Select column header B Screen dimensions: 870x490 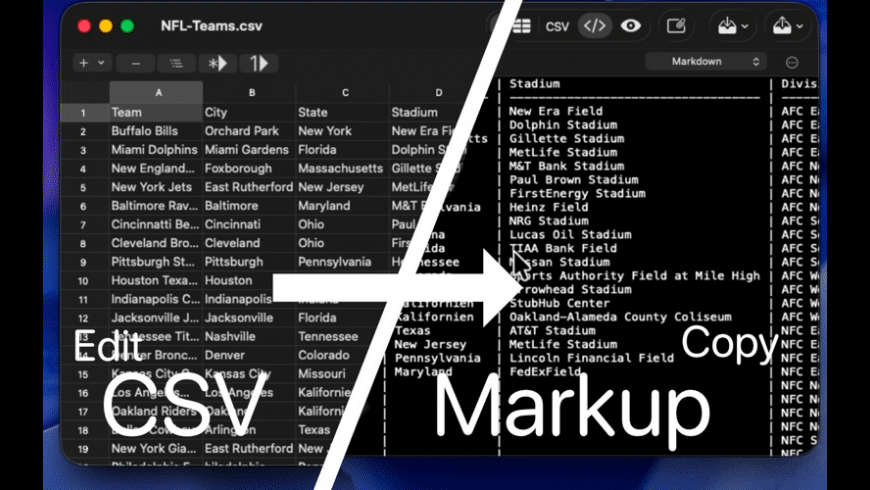tap(252, 93)
